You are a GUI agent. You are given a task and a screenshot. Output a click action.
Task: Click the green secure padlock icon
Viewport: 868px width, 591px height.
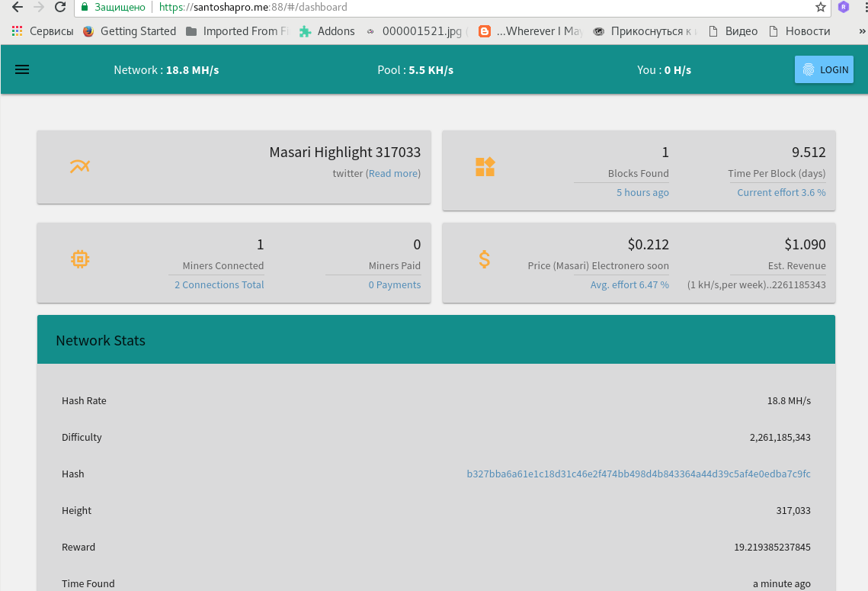(x=85, y=7)
